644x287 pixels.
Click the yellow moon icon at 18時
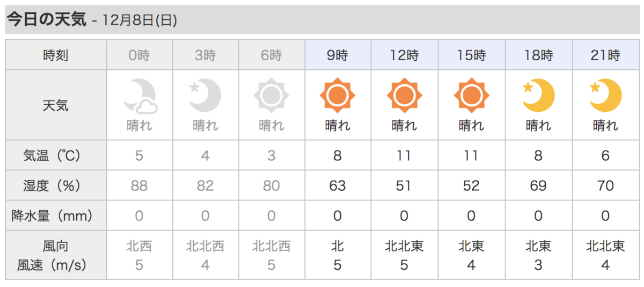point(538,95)
